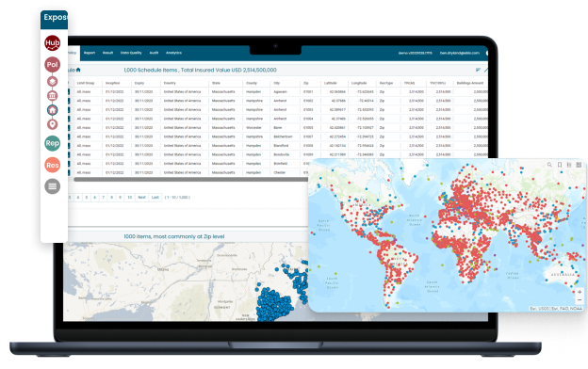The image size is (588, 369).
Task: Switch to the Audit tab
Action: point(154,53)
